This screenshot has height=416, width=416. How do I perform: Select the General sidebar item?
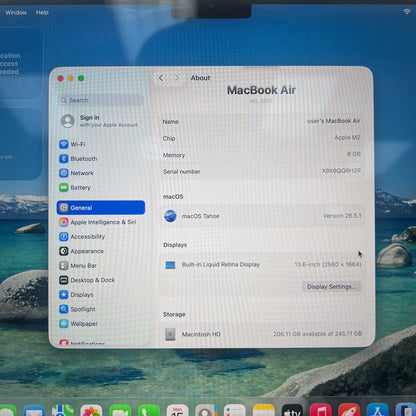(x=101, y=208)
